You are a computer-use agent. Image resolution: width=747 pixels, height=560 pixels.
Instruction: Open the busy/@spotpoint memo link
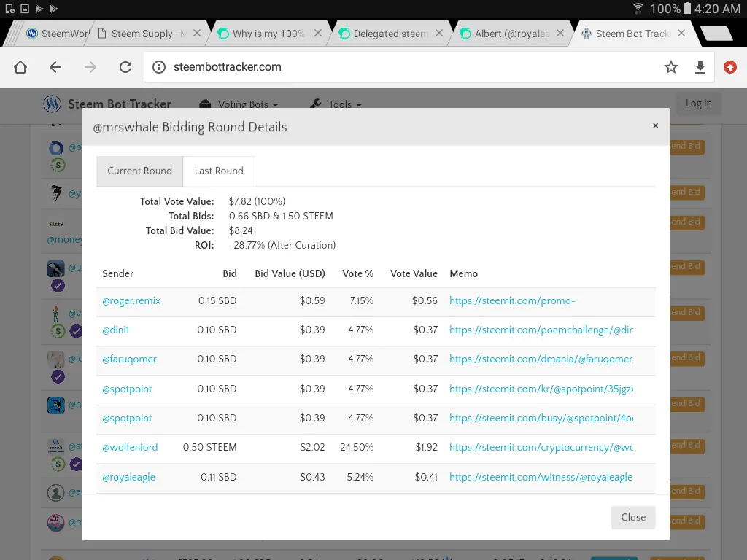[541, 419]
